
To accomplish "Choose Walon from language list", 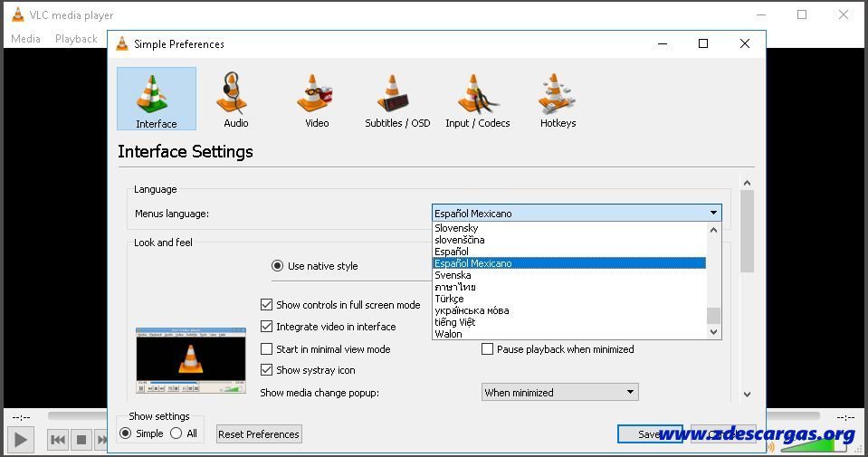I will coord(569,334).
